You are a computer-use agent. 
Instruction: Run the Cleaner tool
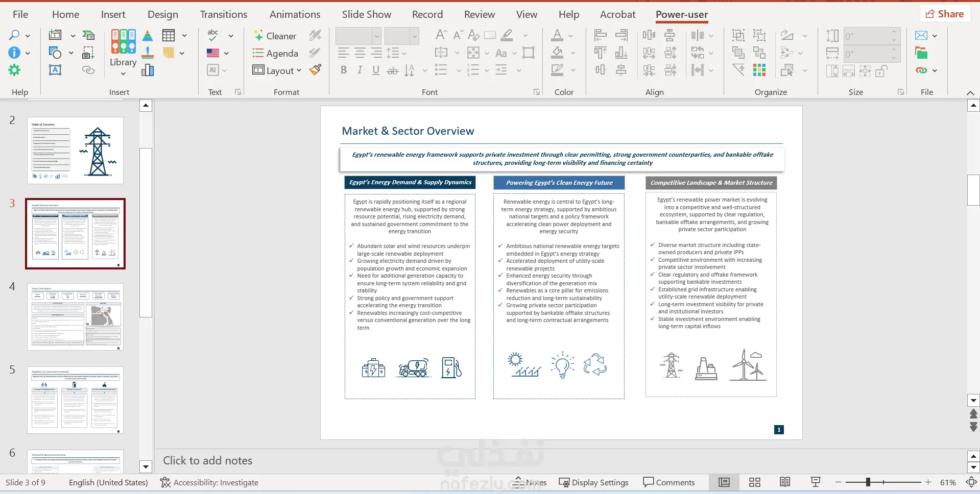click(x=275, y=36)
